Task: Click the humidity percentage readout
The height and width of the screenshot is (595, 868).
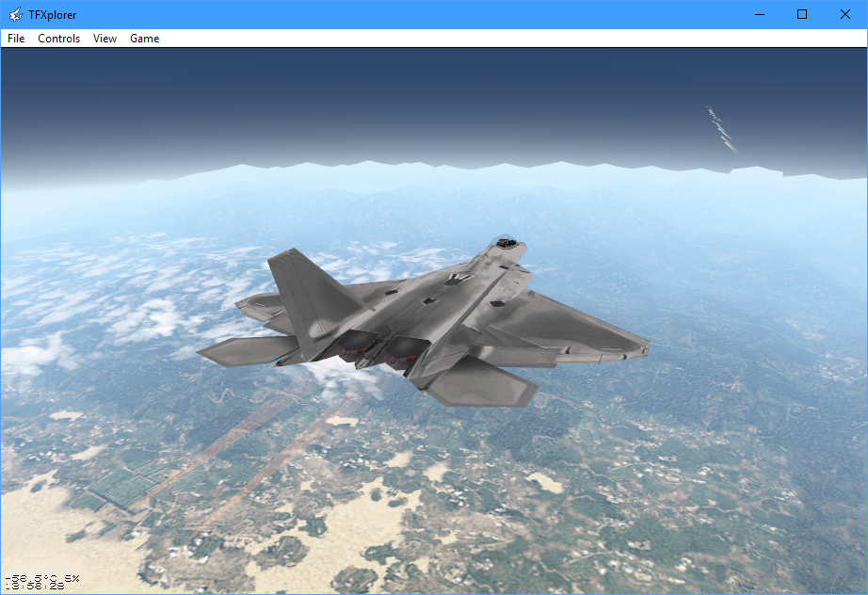Action: [72, 577]
